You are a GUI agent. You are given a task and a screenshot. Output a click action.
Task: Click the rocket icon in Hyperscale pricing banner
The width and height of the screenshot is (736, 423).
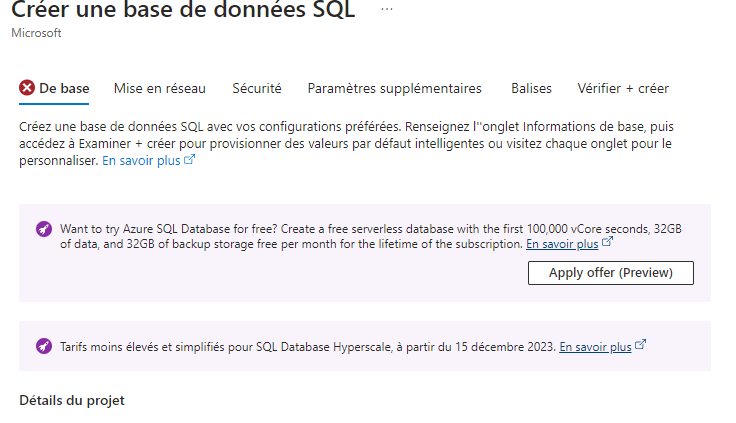click(44, 346)
